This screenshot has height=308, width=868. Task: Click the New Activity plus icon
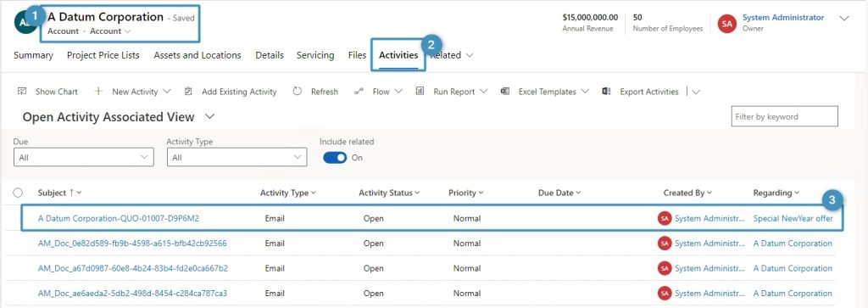click(x=98, y=92)
